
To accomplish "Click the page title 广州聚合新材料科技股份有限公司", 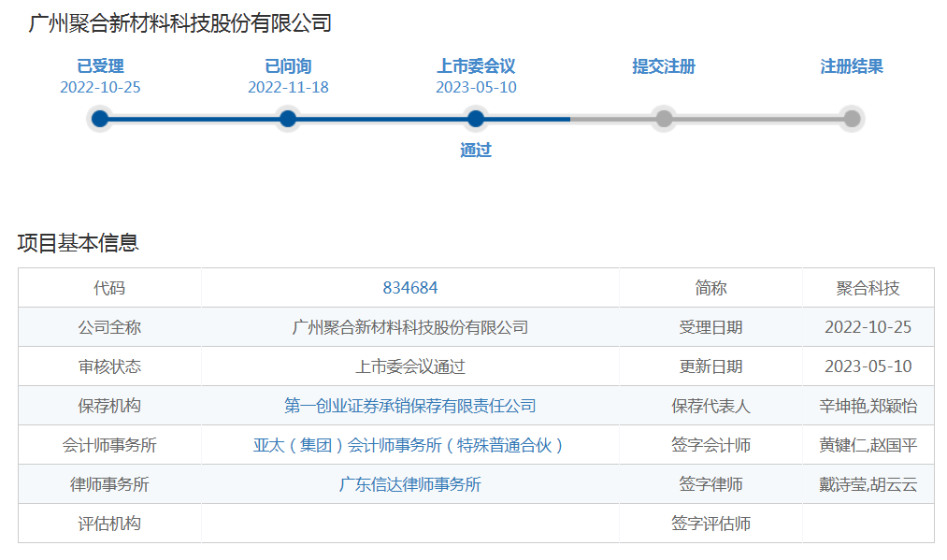I will point(180,23).
